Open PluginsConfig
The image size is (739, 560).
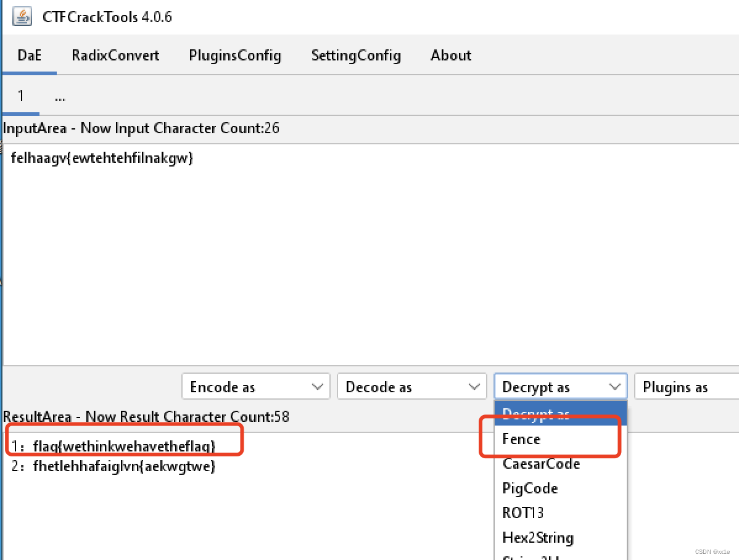point(235,56)
